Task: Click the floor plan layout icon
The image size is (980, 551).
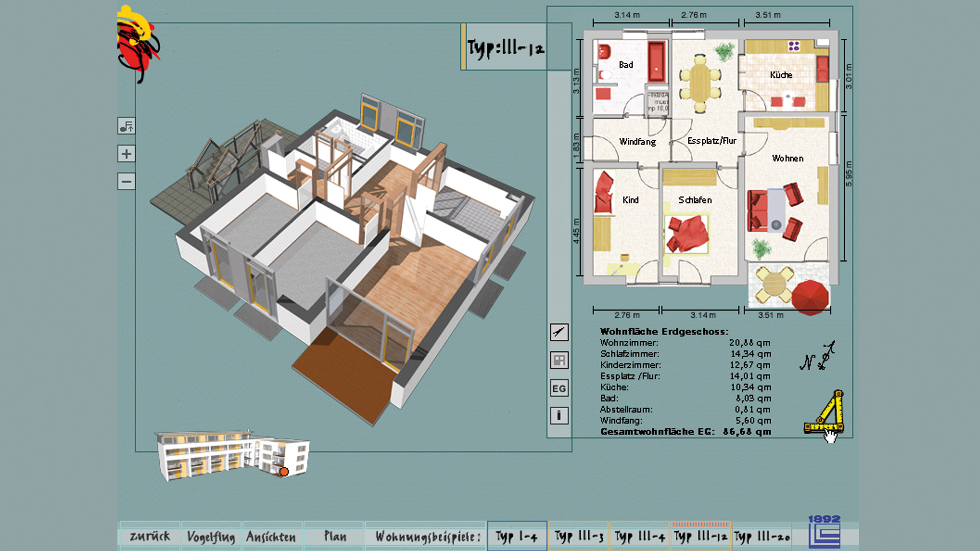Action: 559,360
